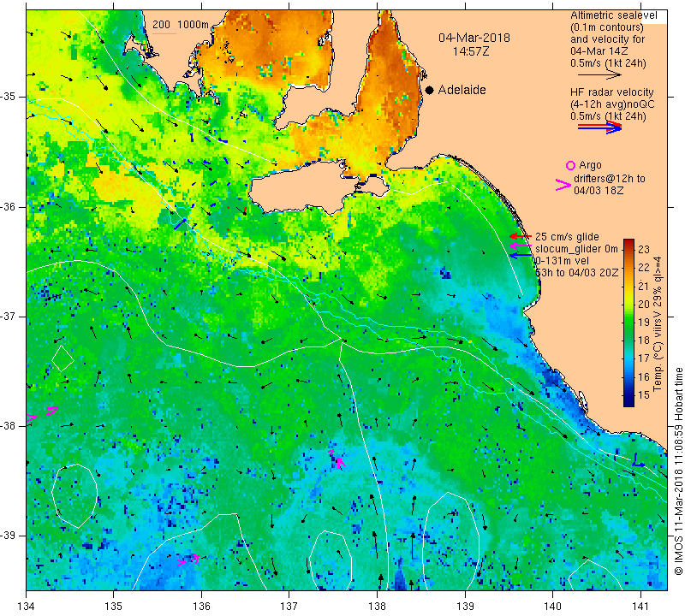Image resolution: width=685 pixels, height=616 pixels.
Task: Click the 'HF radar velocity' legend heading
Action: click(611, 92)
